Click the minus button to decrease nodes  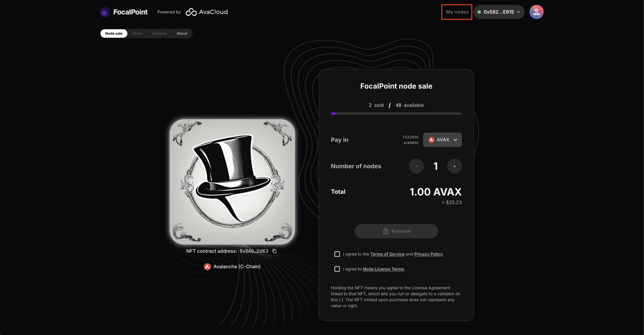click(x=416, y=166)
